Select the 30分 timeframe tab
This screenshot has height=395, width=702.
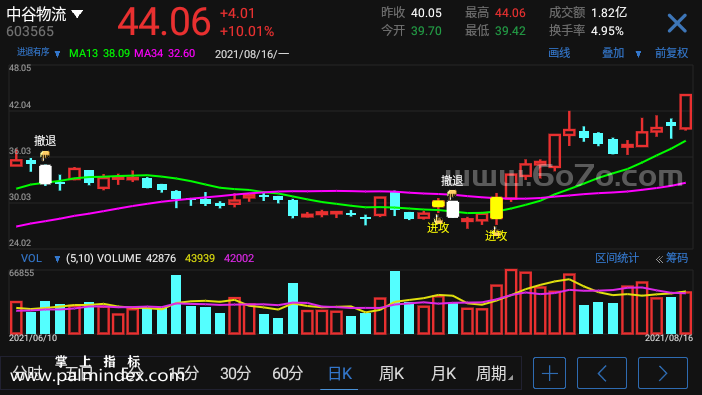click(235, 373)
